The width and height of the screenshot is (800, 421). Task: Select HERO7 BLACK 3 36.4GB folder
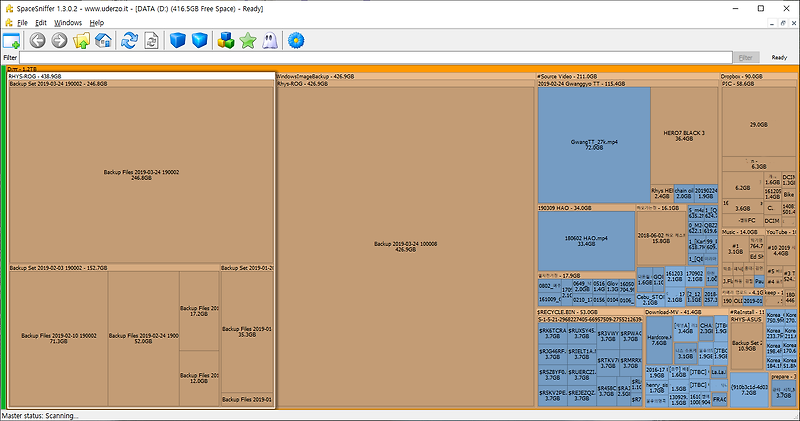tap(684, 136)
